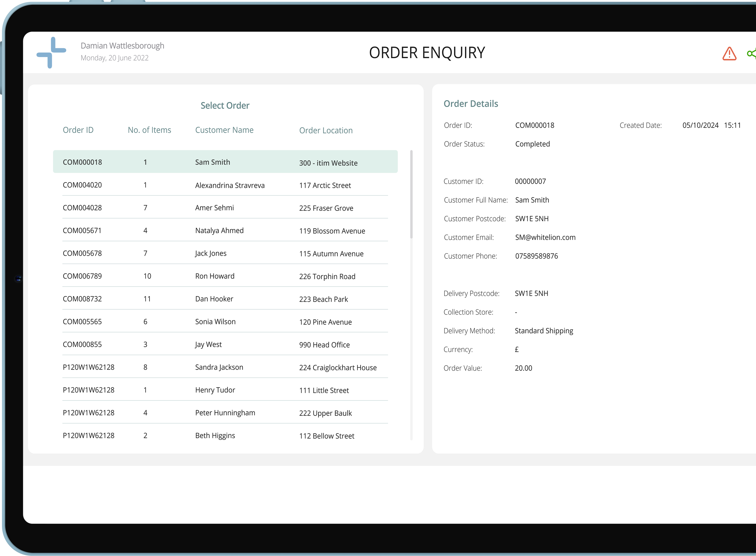Viewport: 756px width, 556px height.
Task: Select order COM000855 for Jay West
Action: 225,344
